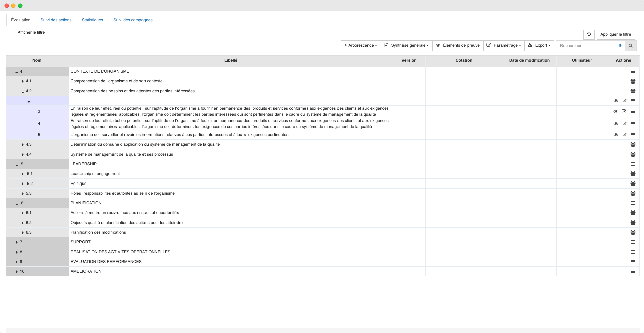Screen dimensions: 644x333
Task: Click eye icon for requirement row 4
Action: click(x=616, y=124)
